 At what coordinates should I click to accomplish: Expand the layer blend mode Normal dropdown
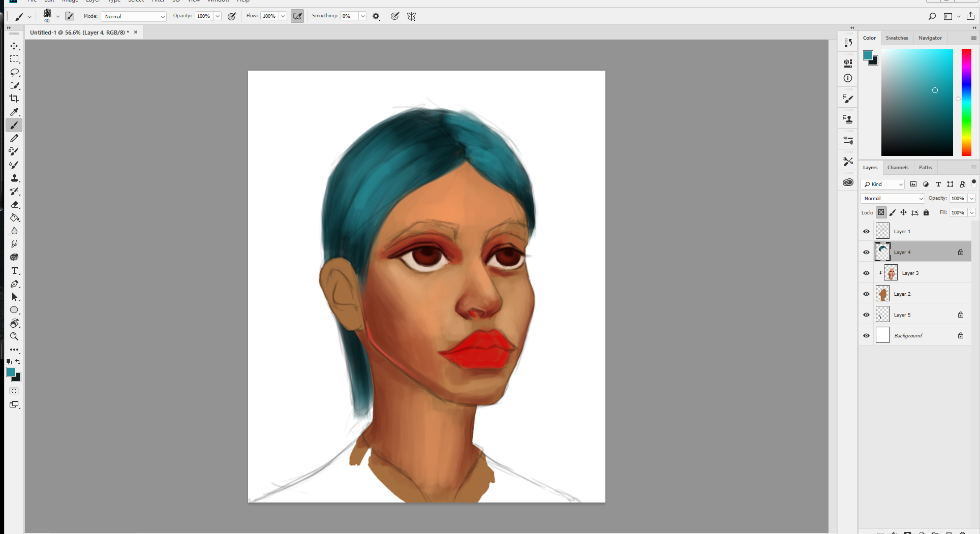892,198
